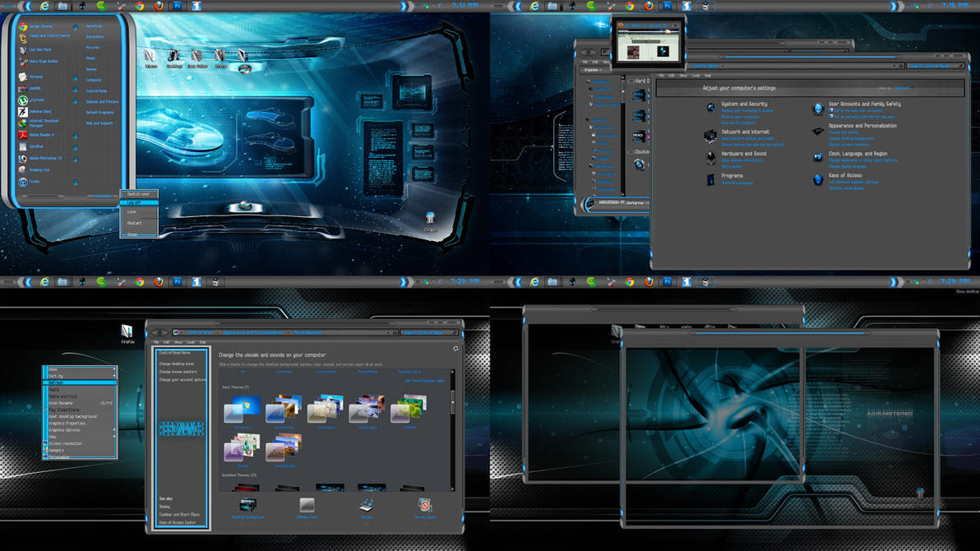The image size is (980, 551).
Task: Click Change mouse pointers link
Action: (178, 372)
